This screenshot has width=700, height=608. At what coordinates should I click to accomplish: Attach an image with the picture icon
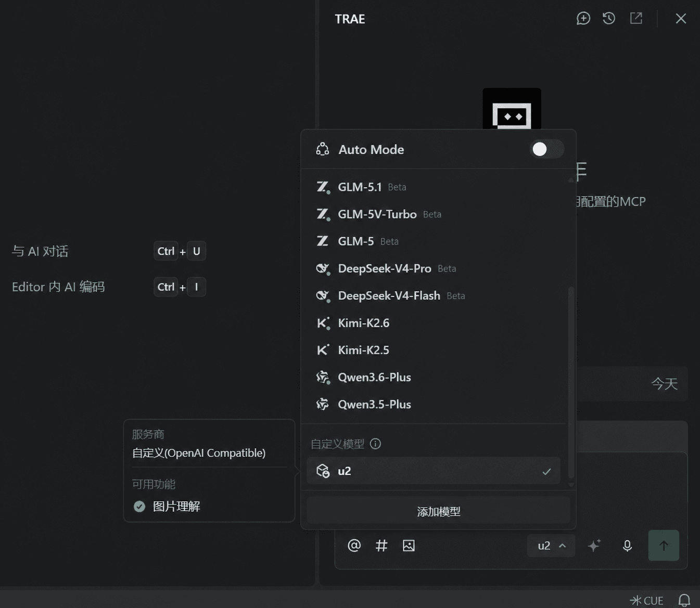(x=409, y=546)
